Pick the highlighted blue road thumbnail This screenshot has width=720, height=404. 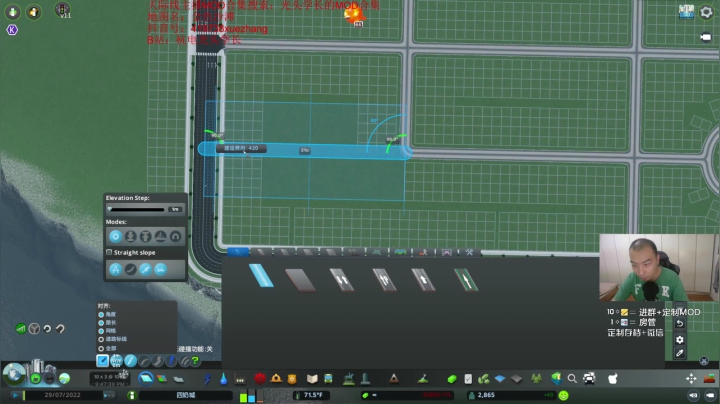point(261,276)
